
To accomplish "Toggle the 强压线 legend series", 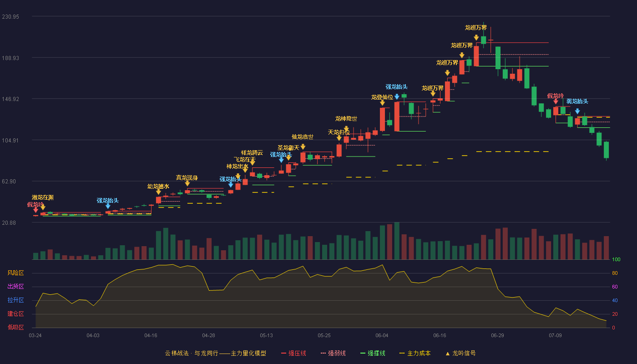I will click(x=293, y=353).
